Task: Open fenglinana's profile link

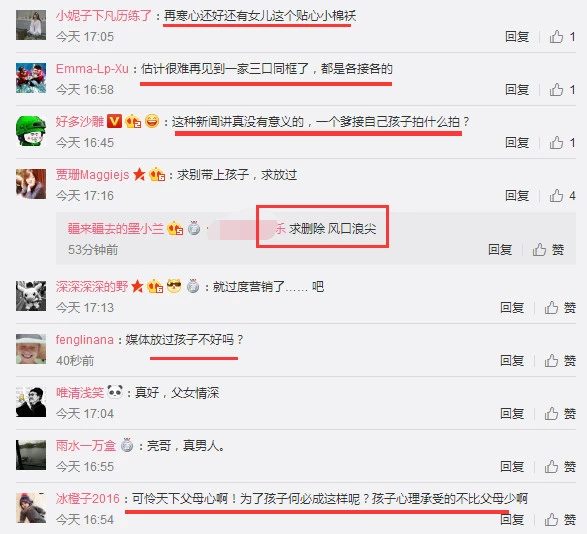Action: click(85, 340)
